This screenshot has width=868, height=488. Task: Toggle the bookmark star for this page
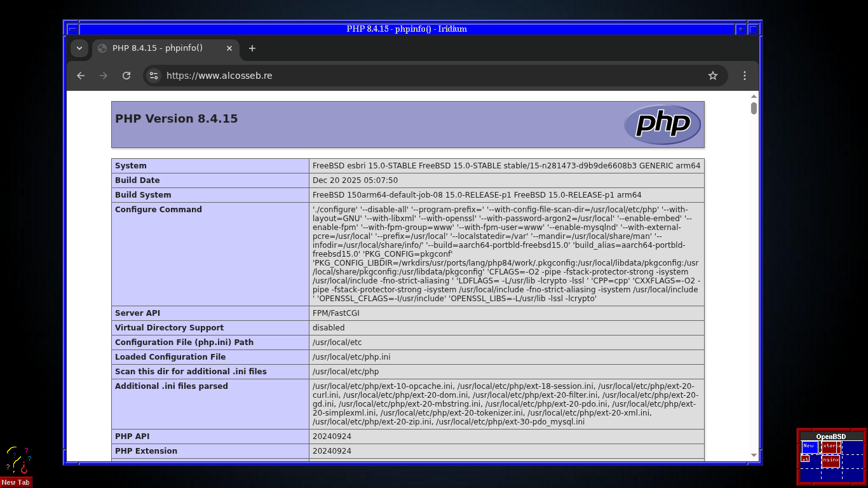712,76
